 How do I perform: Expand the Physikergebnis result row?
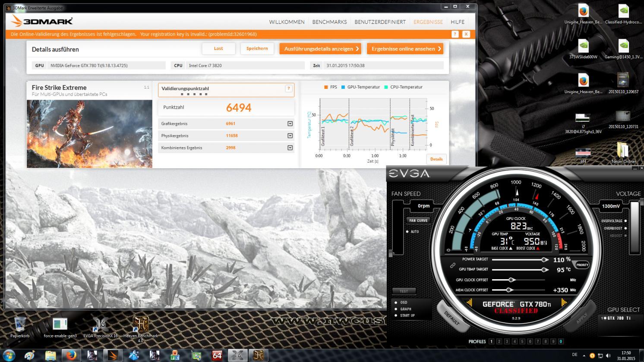tap(290, 136)
